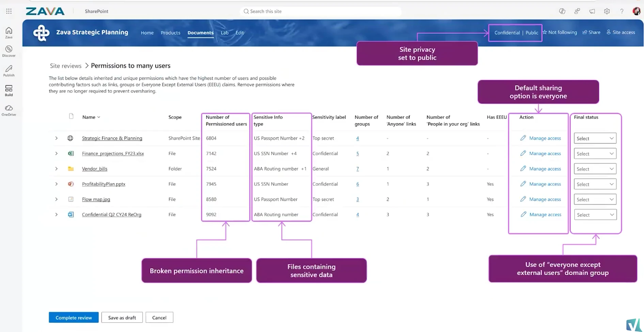Open Publish in the left sidebar
This screenshot has height=332, width=644.
(9, 71)
